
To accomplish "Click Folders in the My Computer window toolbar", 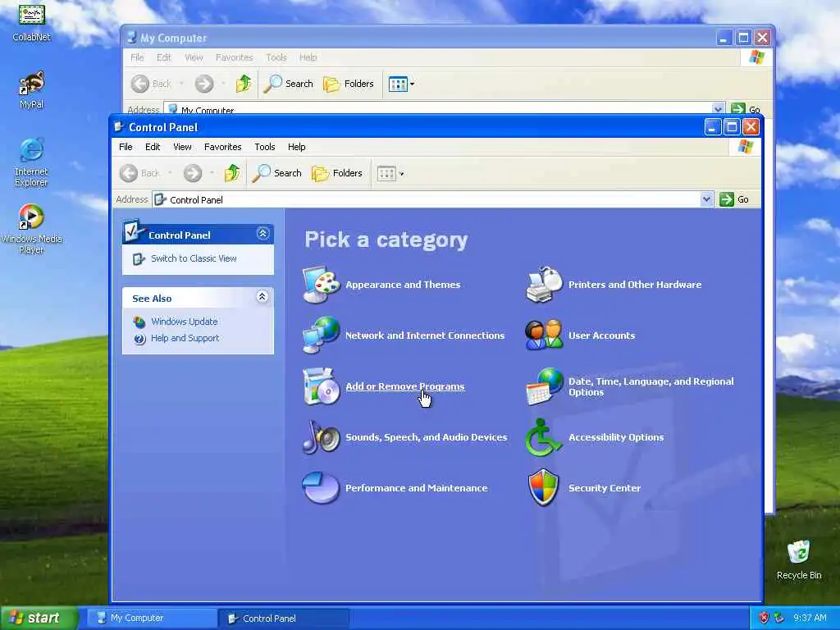I will pos(349,84).
